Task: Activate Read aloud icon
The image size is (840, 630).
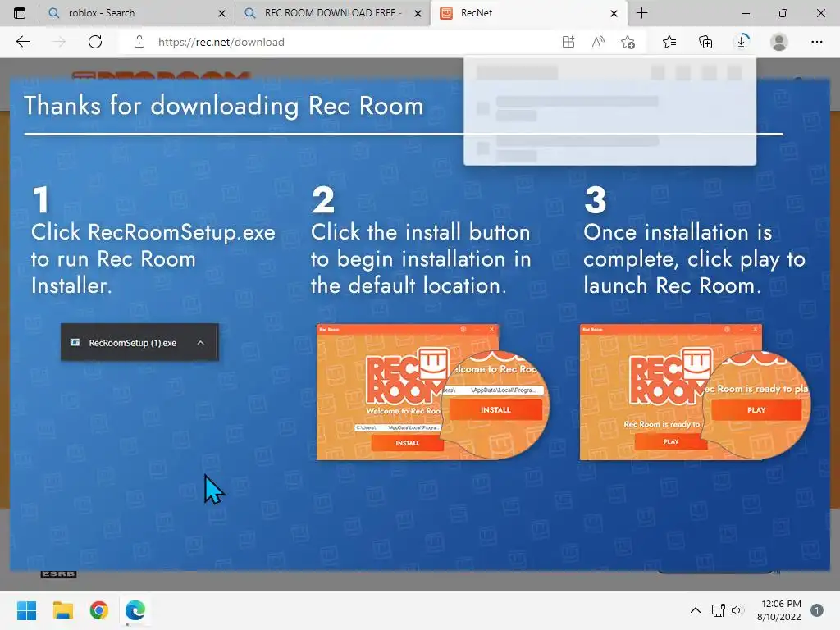Action: point(598,42)
